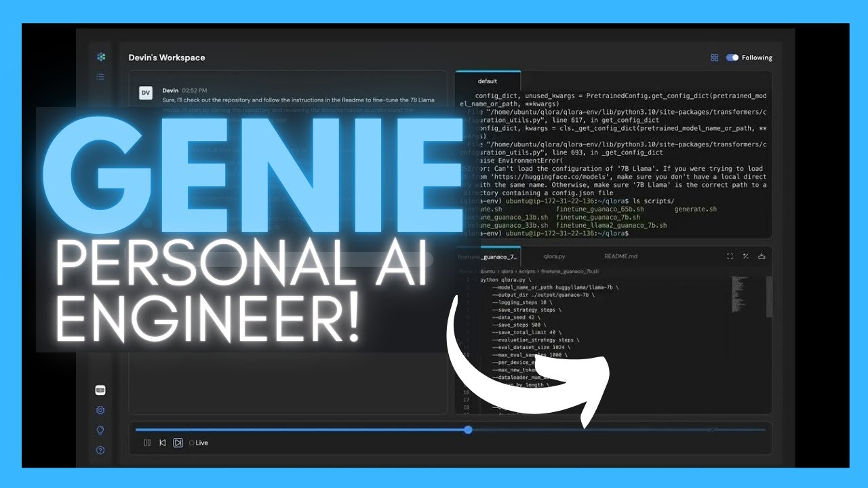This screenshot has width=868, height=488.
Task: Open the sessions list icon in sidebar
Action: 100,77
